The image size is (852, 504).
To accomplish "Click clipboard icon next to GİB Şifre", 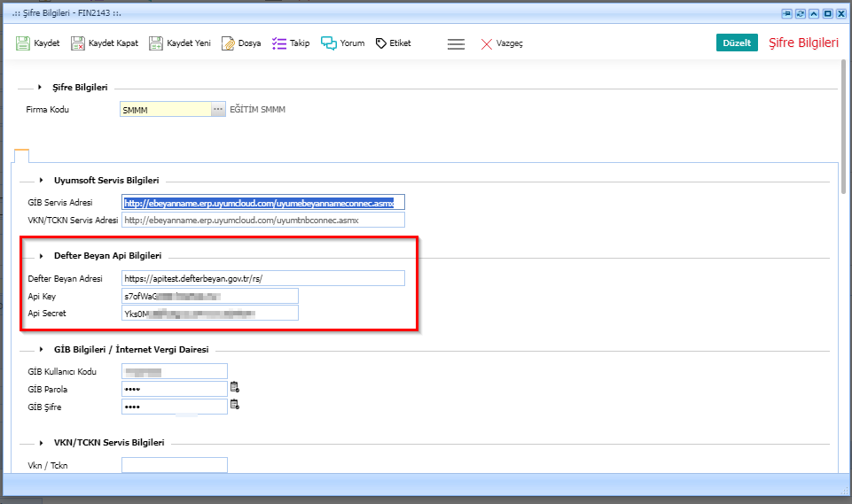I will pos(235,404).
